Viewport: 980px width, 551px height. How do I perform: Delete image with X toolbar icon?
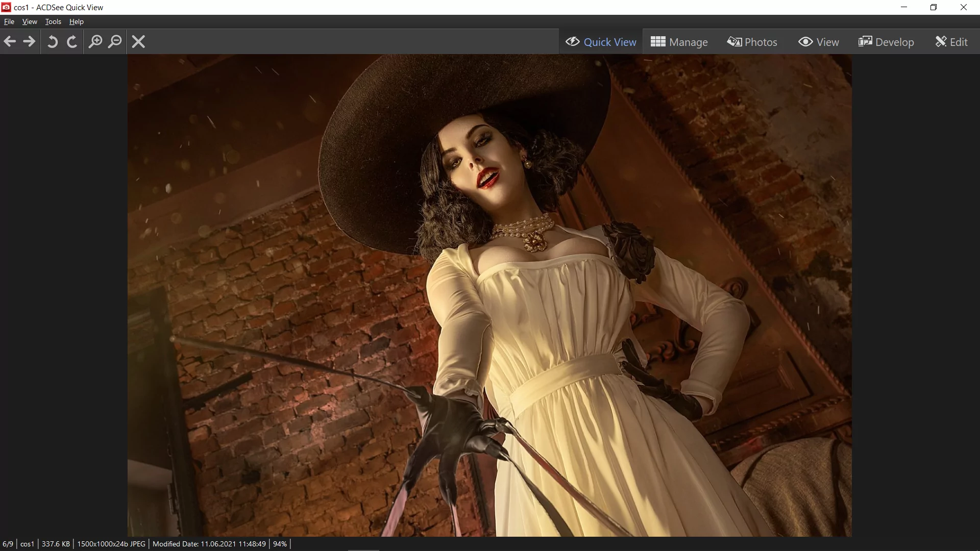click(138, 42)
